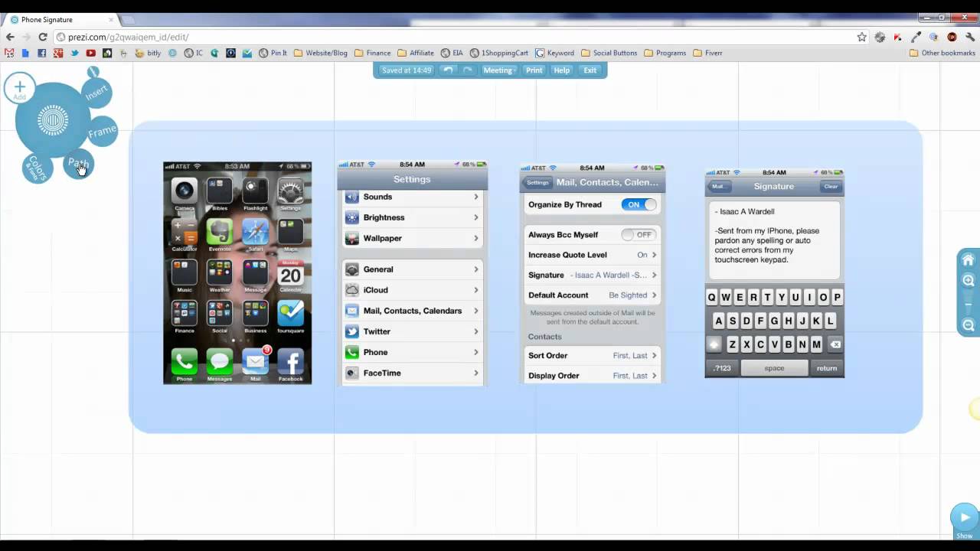Reload the page
Viewport: 980px width, 551px height.
click(43, 37)
